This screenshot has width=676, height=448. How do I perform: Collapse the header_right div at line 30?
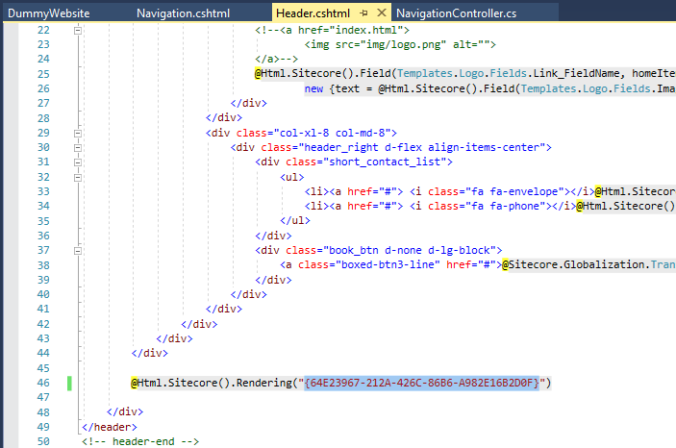pos(77,147)
